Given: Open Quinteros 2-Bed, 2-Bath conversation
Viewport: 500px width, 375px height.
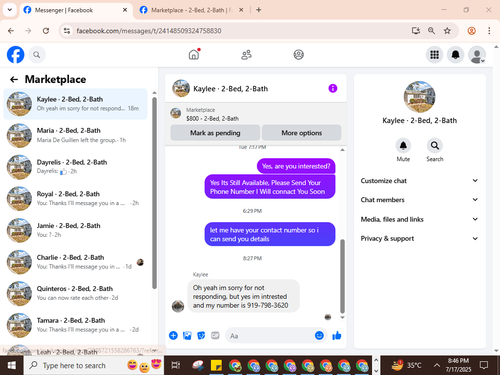Looking at the screenshot, I should point(75,293).
